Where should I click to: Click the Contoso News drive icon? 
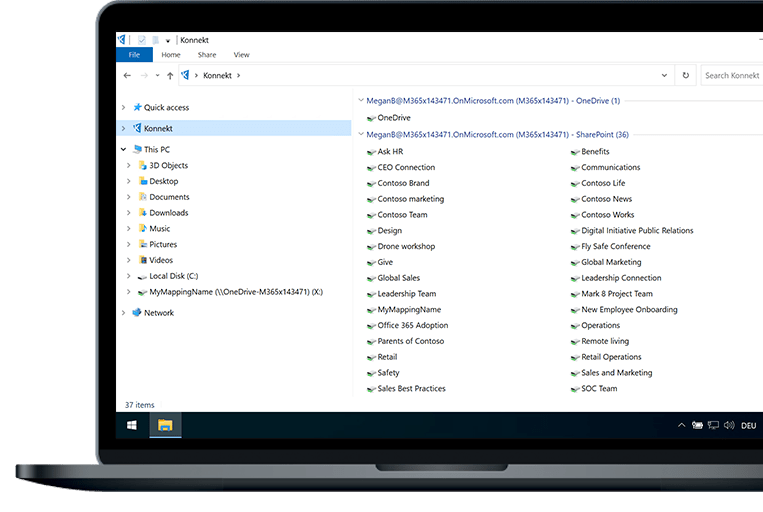point(575,200)
